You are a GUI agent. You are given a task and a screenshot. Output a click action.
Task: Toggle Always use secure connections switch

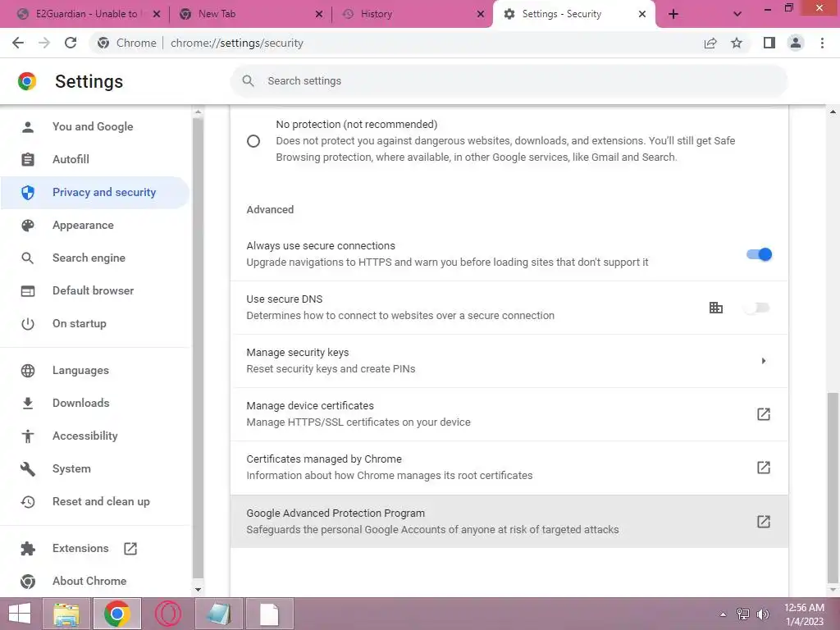coord(759,254)
